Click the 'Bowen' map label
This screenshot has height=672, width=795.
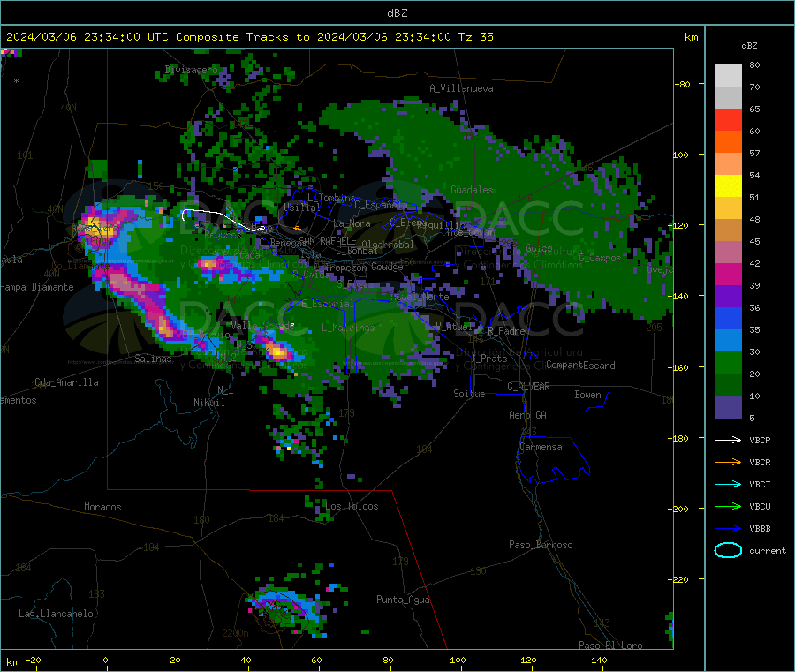pos(587,395)
